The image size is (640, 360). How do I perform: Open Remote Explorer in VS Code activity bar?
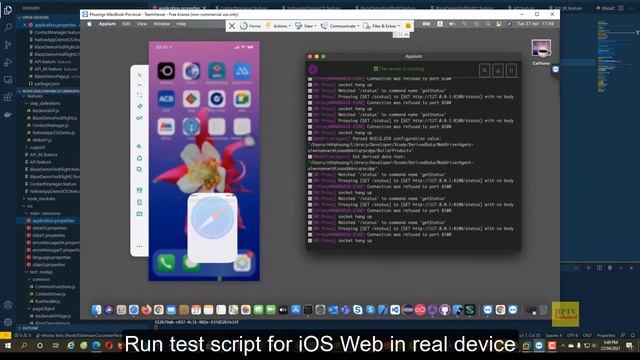point(8,80)
